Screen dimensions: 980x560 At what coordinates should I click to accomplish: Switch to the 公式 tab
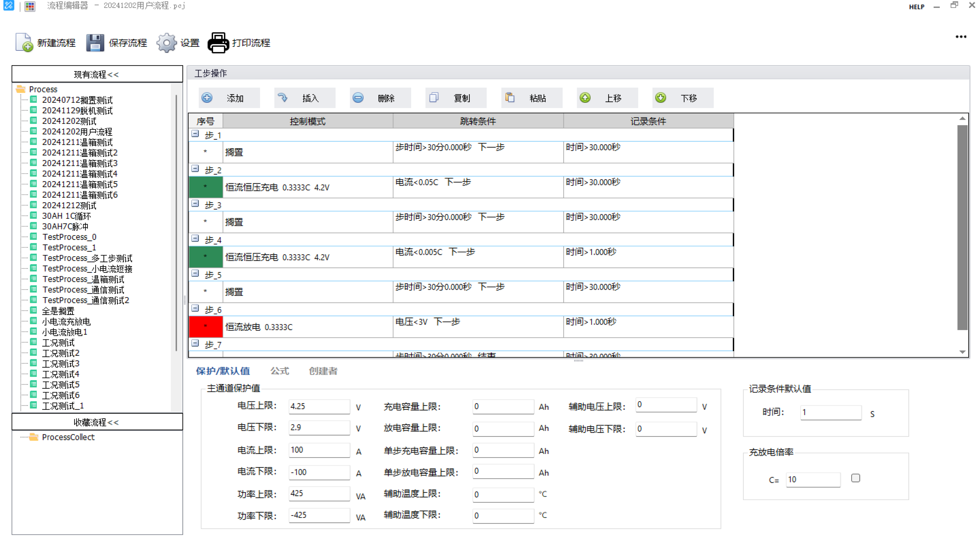(x=280, y=371)
